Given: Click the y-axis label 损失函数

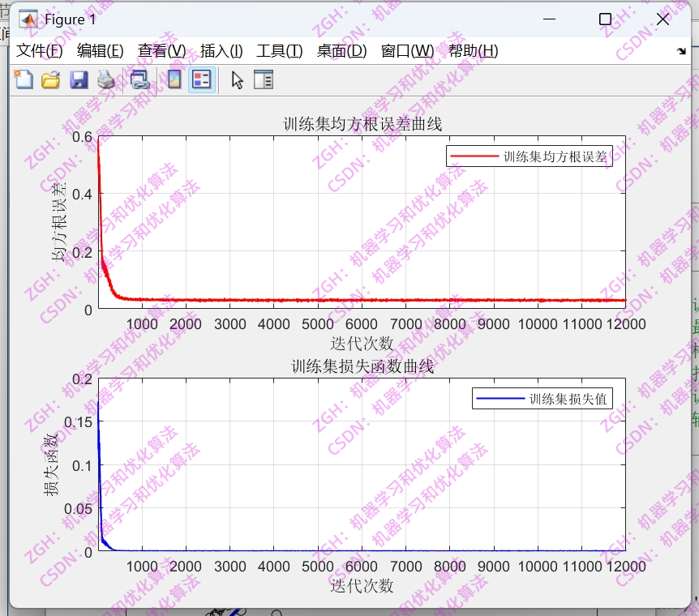Looking at the screenshot, I should [x=51, y=464].
